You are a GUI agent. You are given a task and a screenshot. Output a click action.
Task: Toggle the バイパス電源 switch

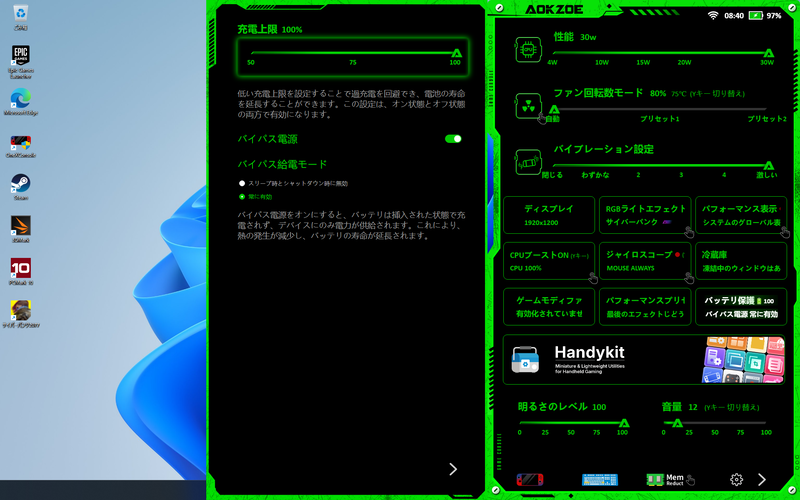click(x=453, y=139)
